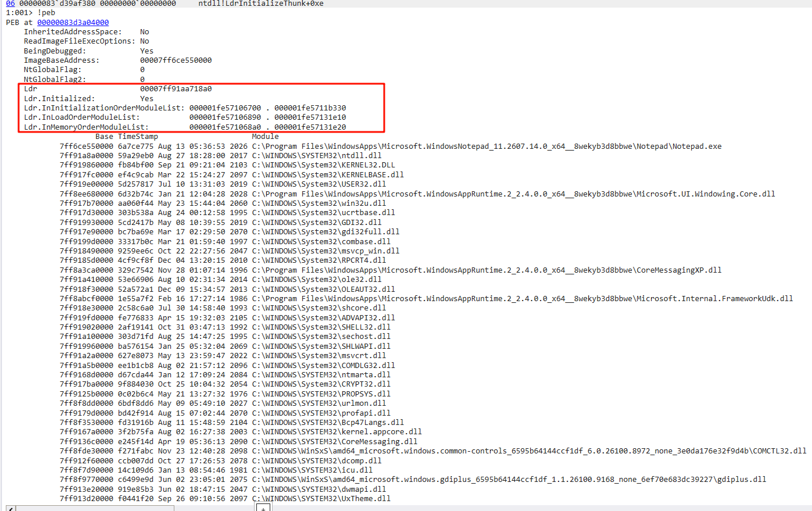Click the Module column header

265,137
